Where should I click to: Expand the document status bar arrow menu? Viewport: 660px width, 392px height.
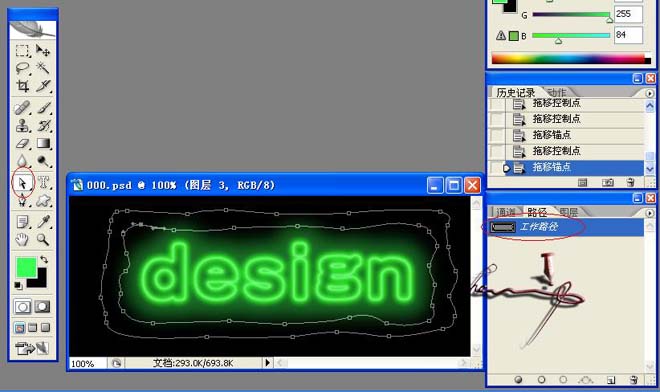(x=267, y=363)
